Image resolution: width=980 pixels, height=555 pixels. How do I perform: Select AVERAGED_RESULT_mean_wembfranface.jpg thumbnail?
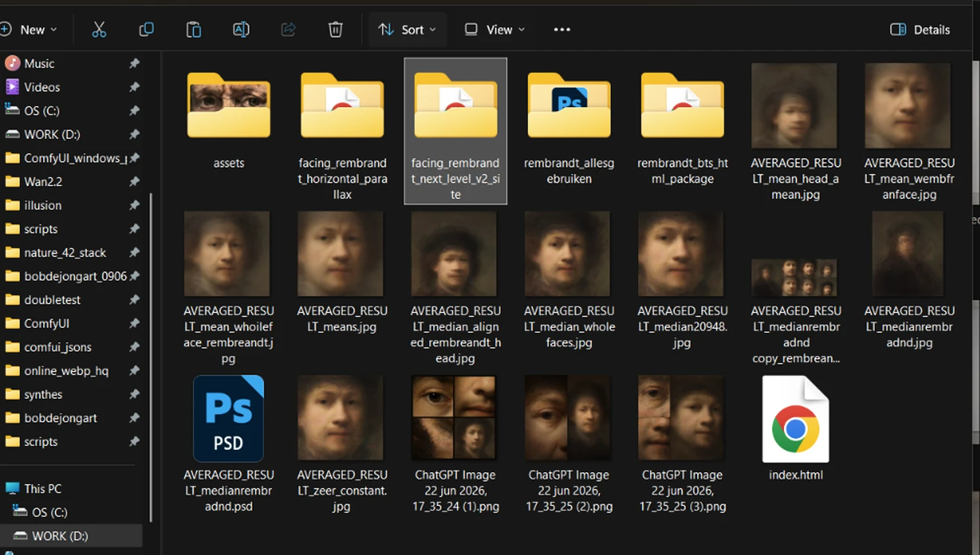tap(907, 106)
